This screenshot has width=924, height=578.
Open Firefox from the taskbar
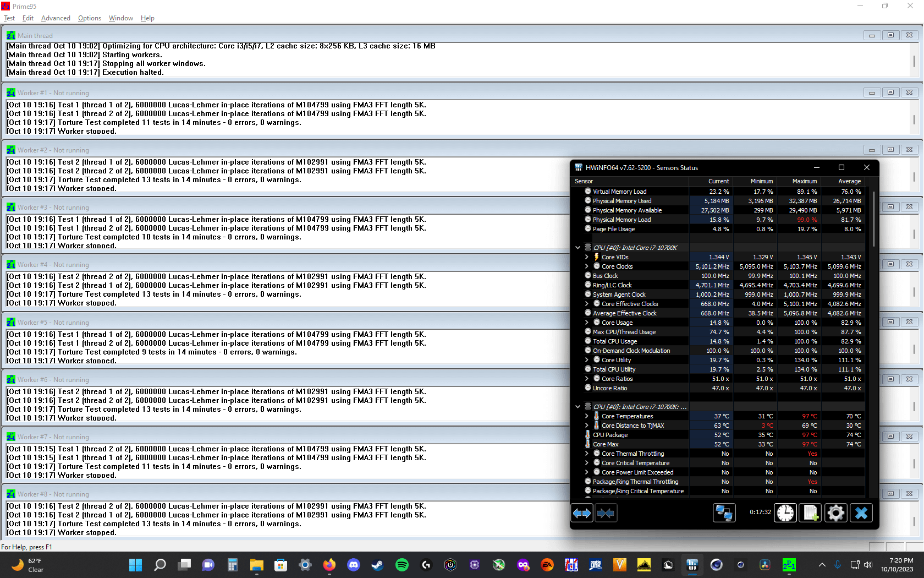coord(329,565)
